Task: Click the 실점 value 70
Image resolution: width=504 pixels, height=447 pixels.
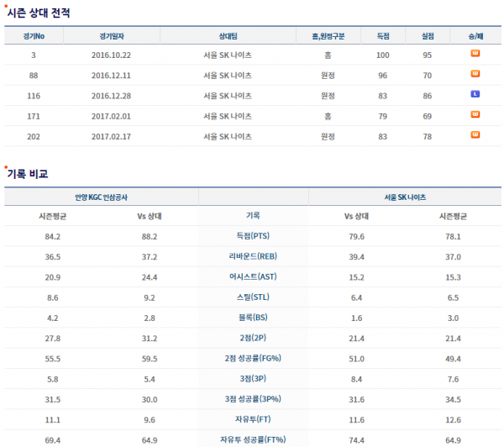Action: click(428, 76)
